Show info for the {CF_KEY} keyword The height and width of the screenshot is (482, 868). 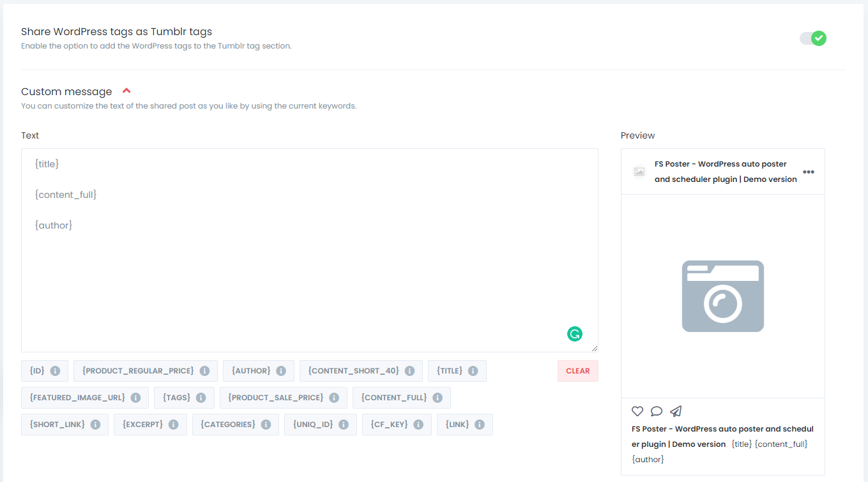click(x=418, y=425)
